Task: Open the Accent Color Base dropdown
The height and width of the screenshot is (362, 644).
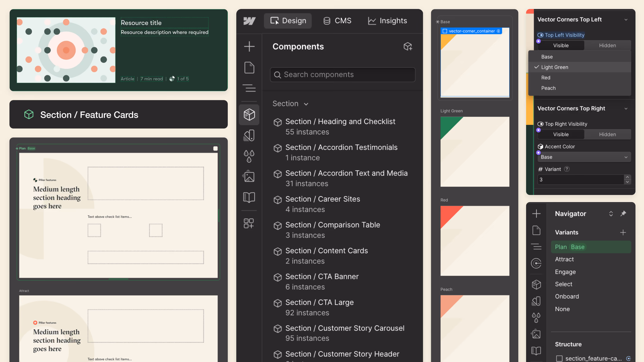Action: [x=584, y=157]
